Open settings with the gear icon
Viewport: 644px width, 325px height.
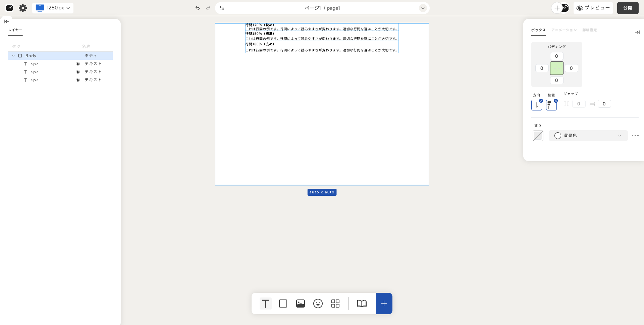pos(23,8)
